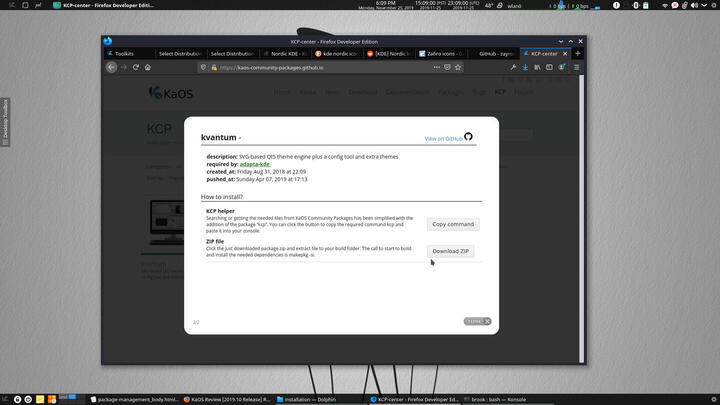Go back in Firefox history
This screenshot has width=720, height=405.
(111, 67)
